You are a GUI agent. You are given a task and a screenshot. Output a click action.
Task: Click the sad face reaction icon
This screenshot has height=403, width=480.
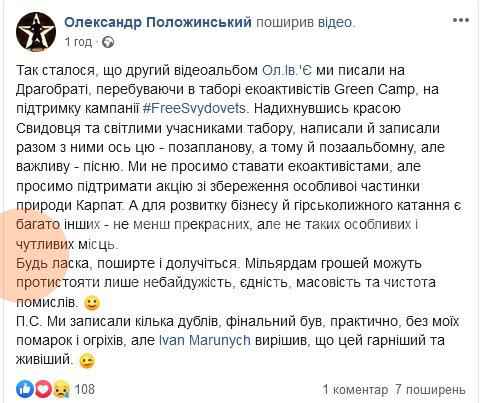61,389
